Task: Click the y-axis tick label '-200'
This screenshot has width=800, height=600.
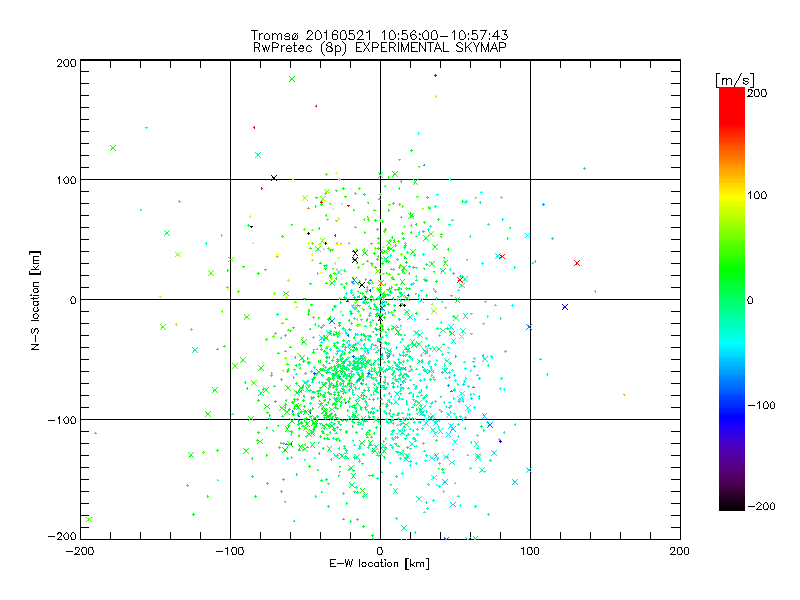Action: (x=63, y=536)
